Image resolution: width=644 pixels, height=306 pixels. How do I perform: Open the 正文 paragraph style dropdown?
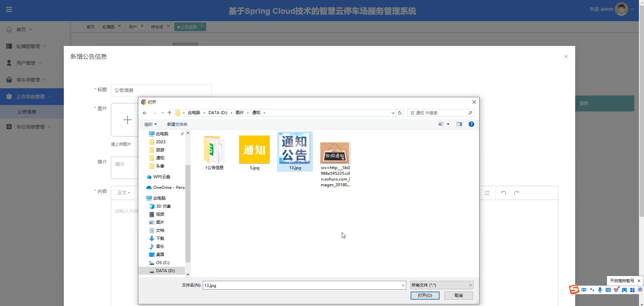[124, 193]
